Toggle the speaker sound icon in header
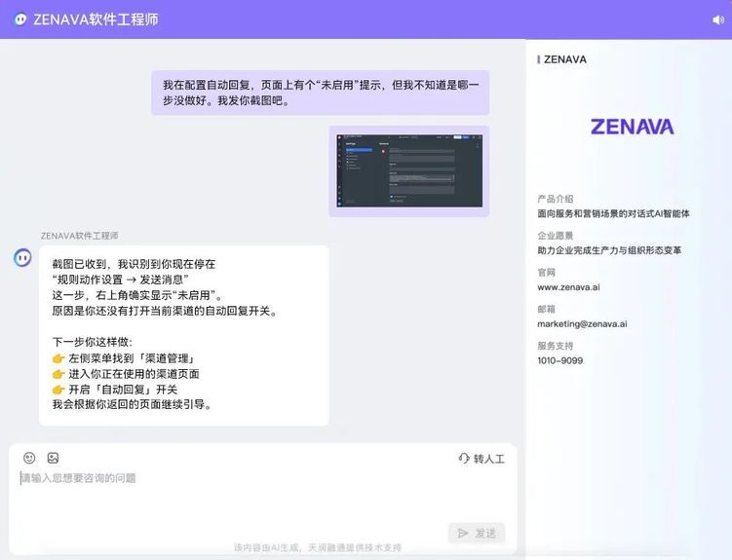The image size is (732, 560). coord(718,19)
